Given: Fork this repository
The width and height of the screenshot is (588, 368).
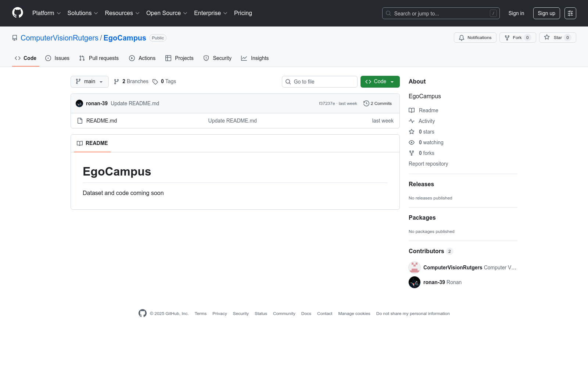Looking at the screenshot, I should click(x=517, y=38).
